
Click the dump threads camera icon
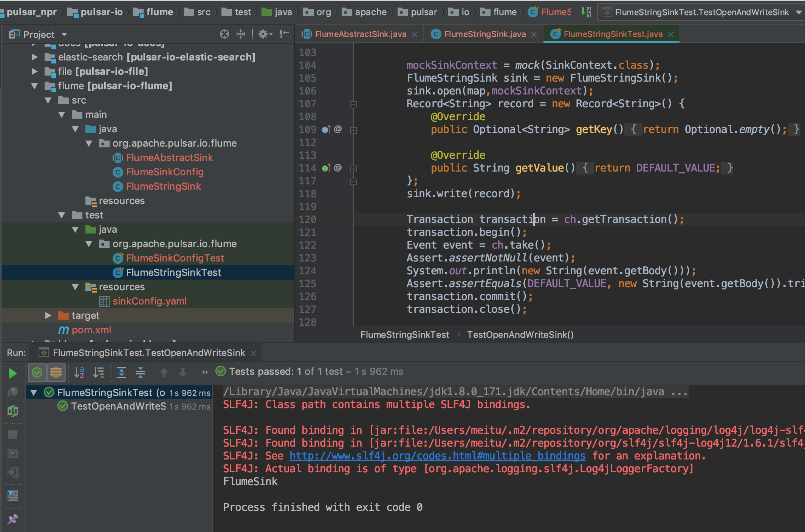click(x=13, y=453)
